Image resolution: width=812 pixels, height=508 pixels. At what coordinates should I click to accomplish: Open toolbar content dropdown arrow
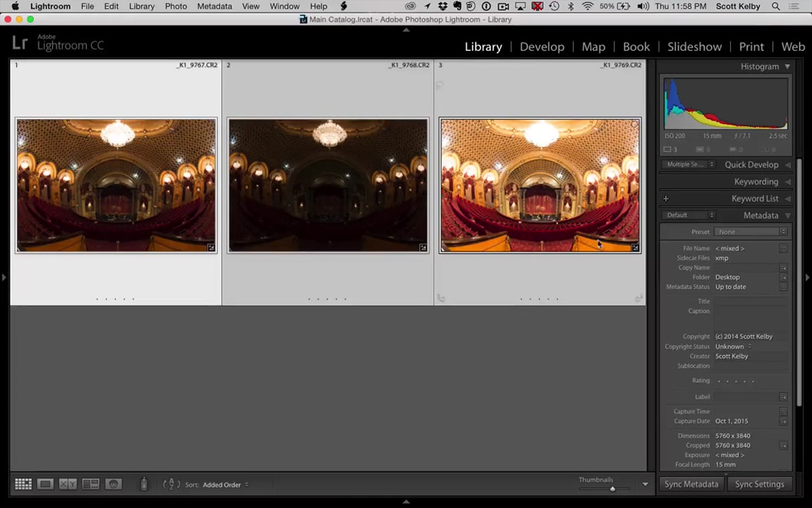tap(645, 484)
